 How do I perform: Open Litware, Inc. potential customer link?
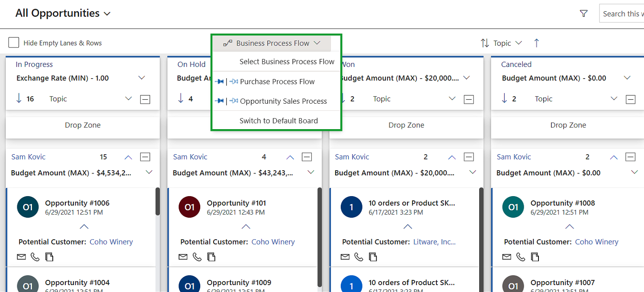click(434, 242)
